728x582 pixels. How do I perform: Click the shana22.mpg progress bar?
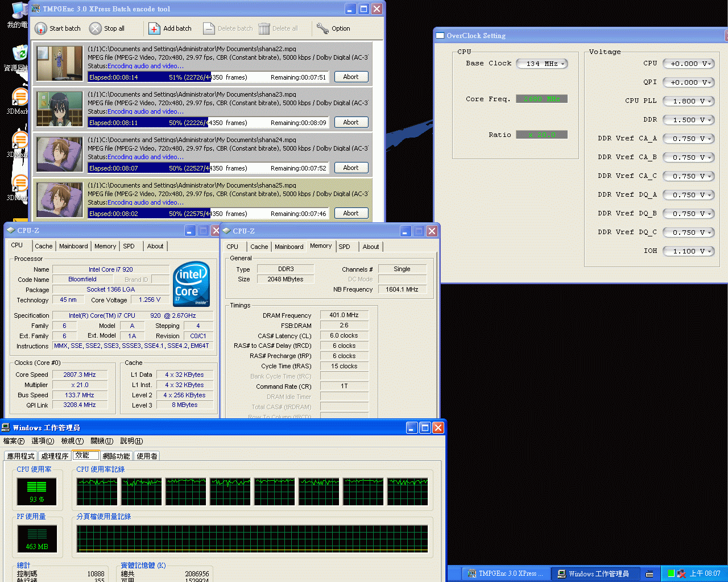[208, 77]
